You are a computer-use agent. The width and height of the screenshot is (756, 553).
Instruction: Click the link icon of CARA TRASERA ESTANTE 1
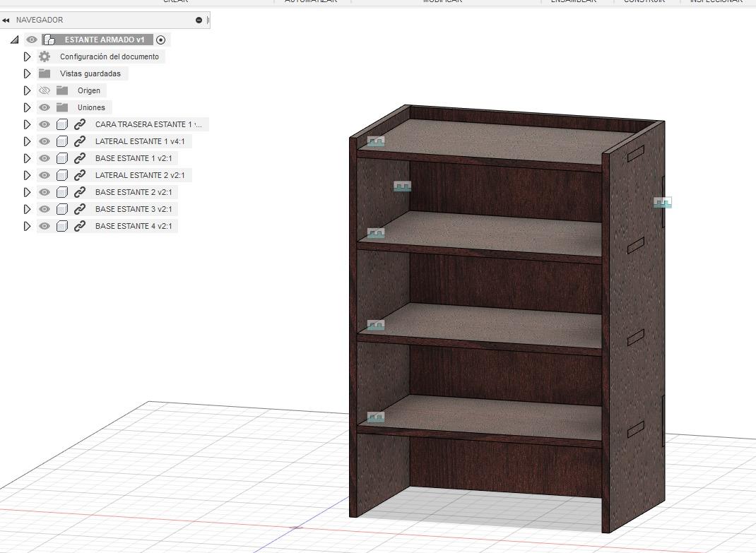coord(80,124)
